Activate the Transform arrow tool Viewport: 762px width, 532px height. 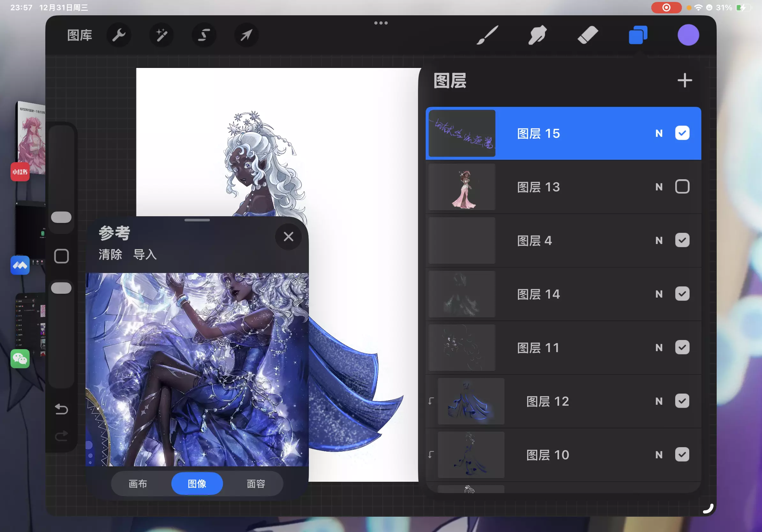246,35
